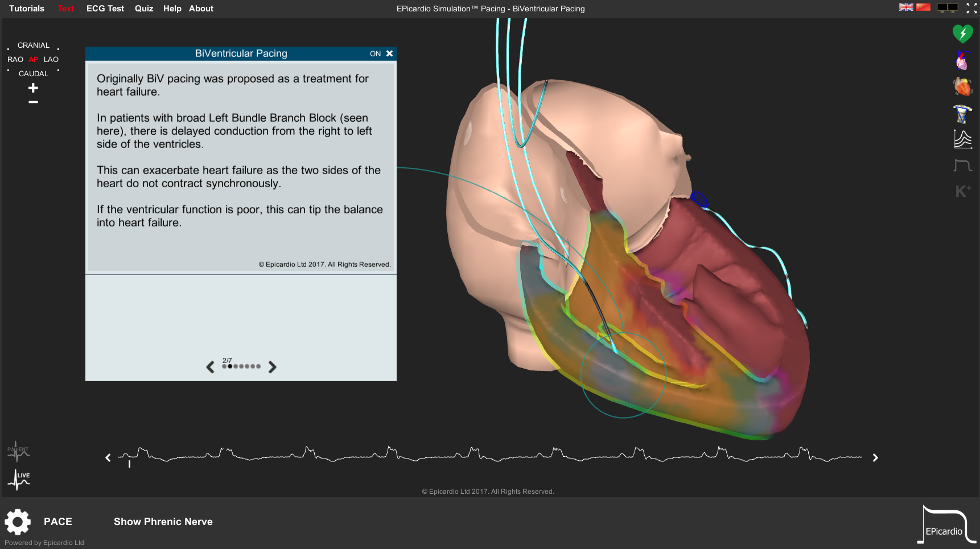Select the torso ECG lead triangle icon
This screenshot has width=980, height=549.
click(x=962, y=114)
